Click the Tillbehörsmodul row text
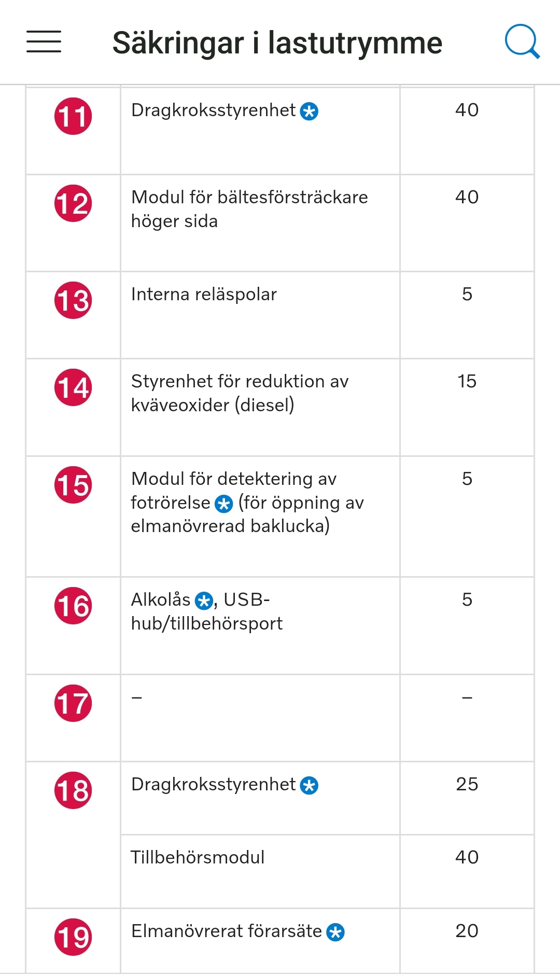Screen dimensions: 560x976 pos(198,857)
